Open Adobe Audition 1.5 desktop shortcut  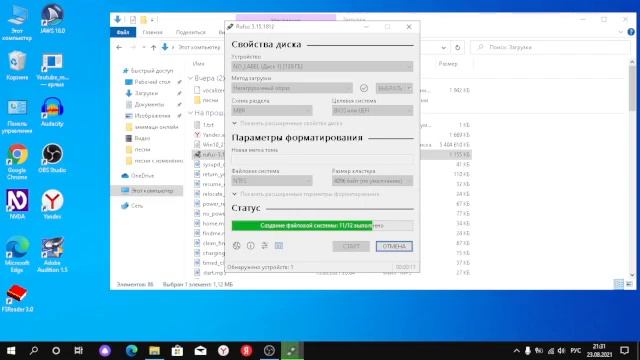coord(52,255)
